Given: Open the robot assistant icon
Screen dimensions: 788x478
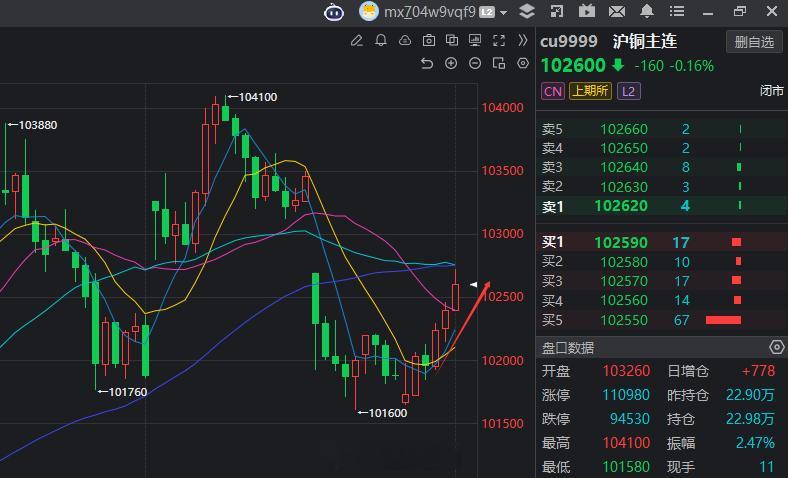Looking at the screenshot, I should tap(334, 12).
